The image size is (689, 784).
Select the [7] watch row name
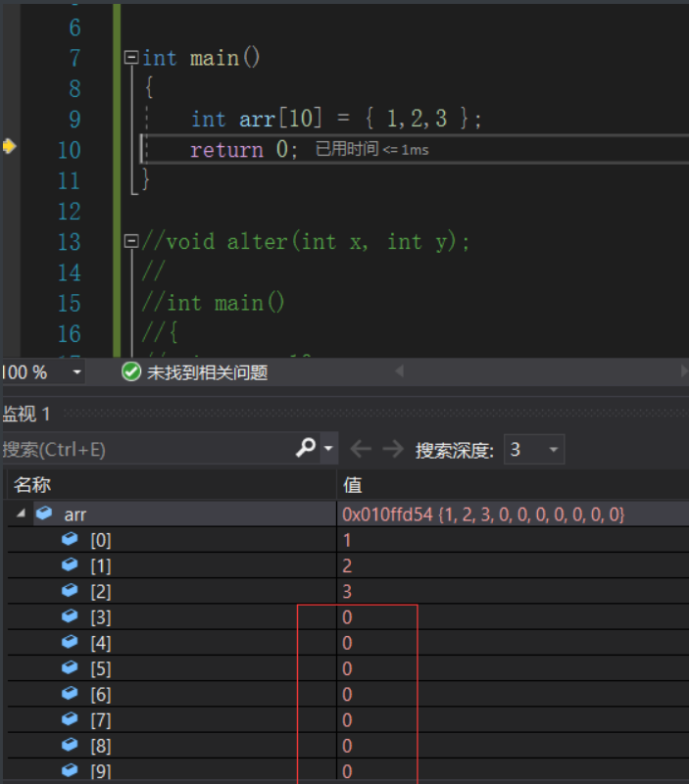tap(101, 720)
